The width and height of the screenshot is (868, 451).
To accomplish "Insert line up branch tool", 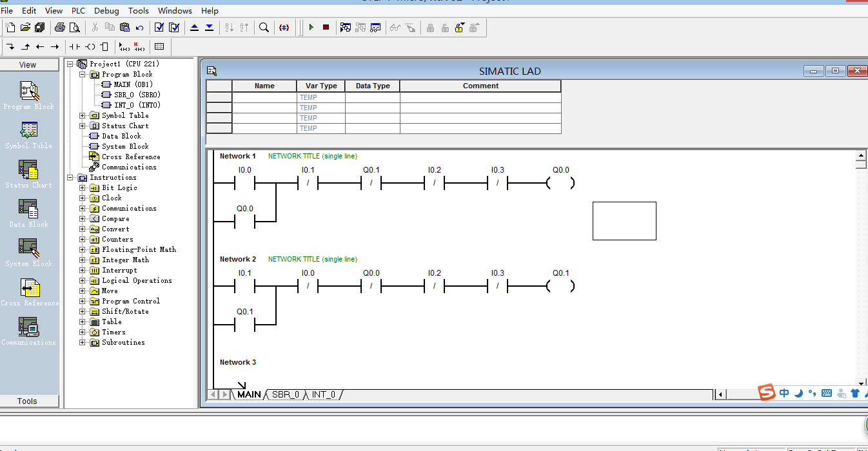I will click(25, 46).
